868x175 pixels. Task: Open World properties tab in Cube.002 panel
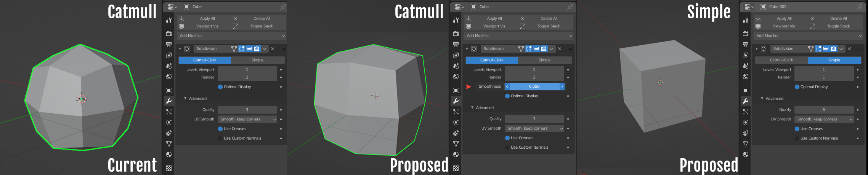[746, 76]
